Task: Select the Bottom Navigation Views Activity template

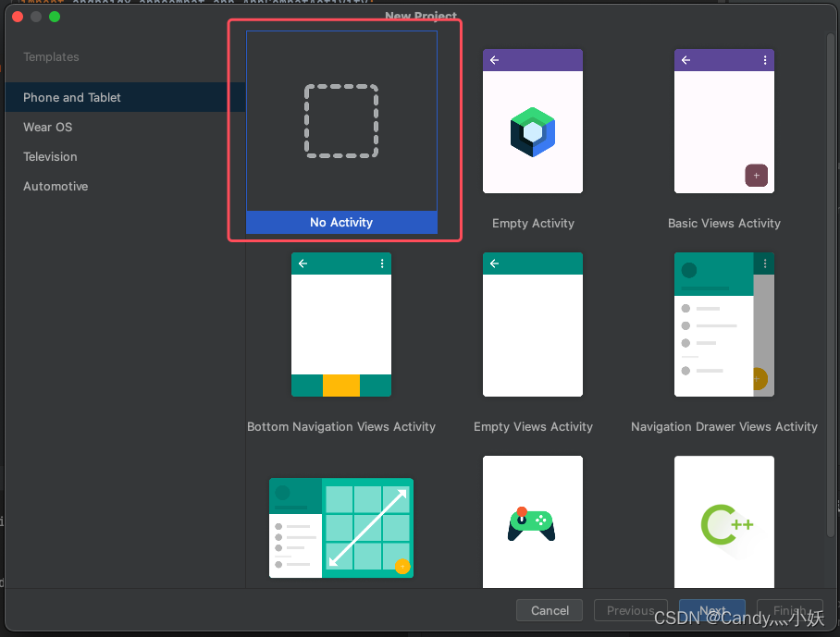Action: pyautogui.click(x=341, y=325)
